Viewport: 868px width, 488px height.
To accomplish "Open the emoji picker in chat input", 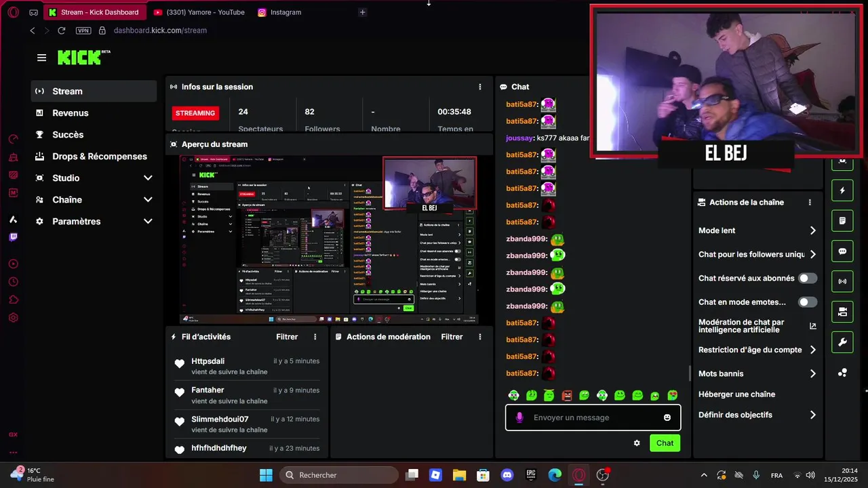I will [667, 418].
